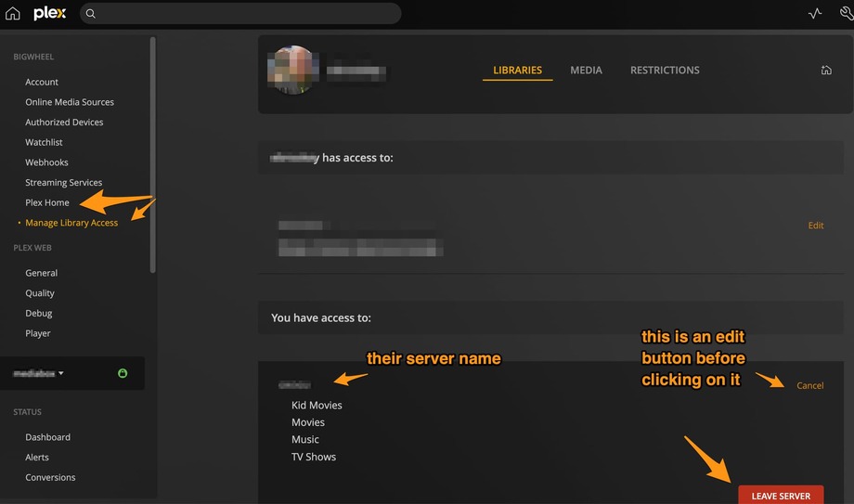854x504 pixels.
Task: Open Authorized Devices
Action: (64, 122)
